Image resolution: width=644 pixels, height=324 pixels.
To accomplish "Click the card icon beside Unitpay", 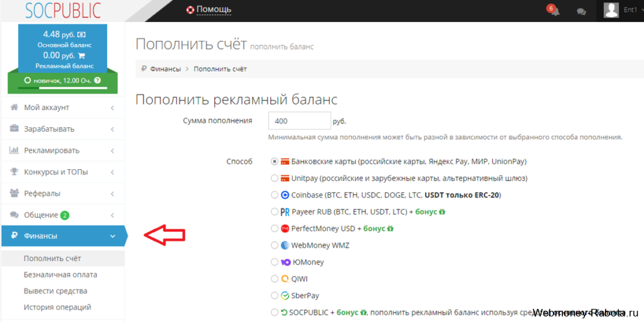I will coord(285,179).
